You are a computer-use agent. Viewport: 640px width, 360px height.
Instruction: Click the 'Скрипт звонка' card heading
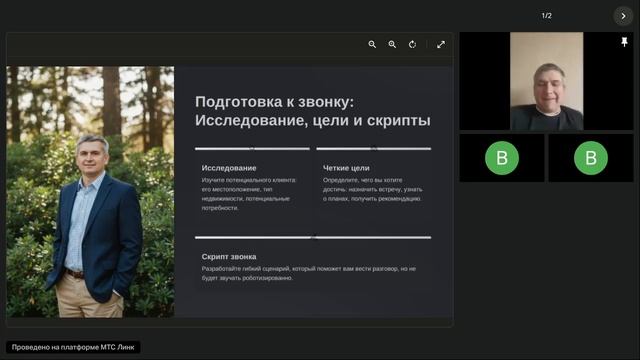point(229,257)
